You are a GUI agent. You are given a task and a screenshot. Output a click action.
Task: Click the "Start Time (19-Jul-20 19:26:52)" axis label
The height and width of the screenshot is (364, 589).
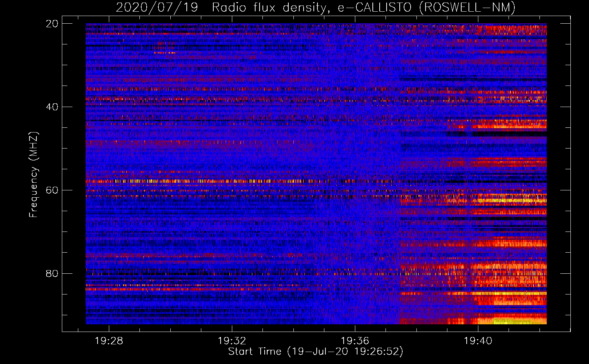click(316, 352)
